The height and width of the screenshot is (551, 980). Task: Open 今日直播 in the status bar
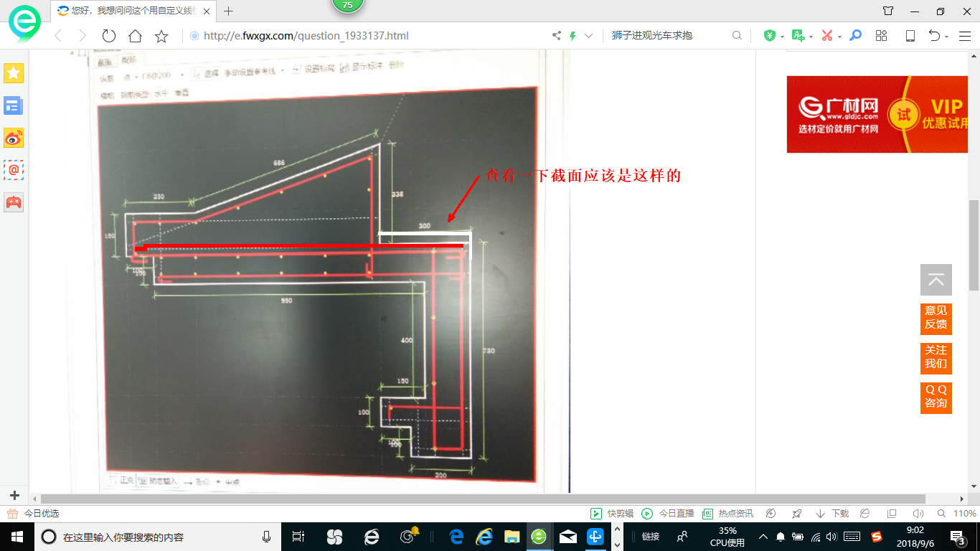(668, 514)
